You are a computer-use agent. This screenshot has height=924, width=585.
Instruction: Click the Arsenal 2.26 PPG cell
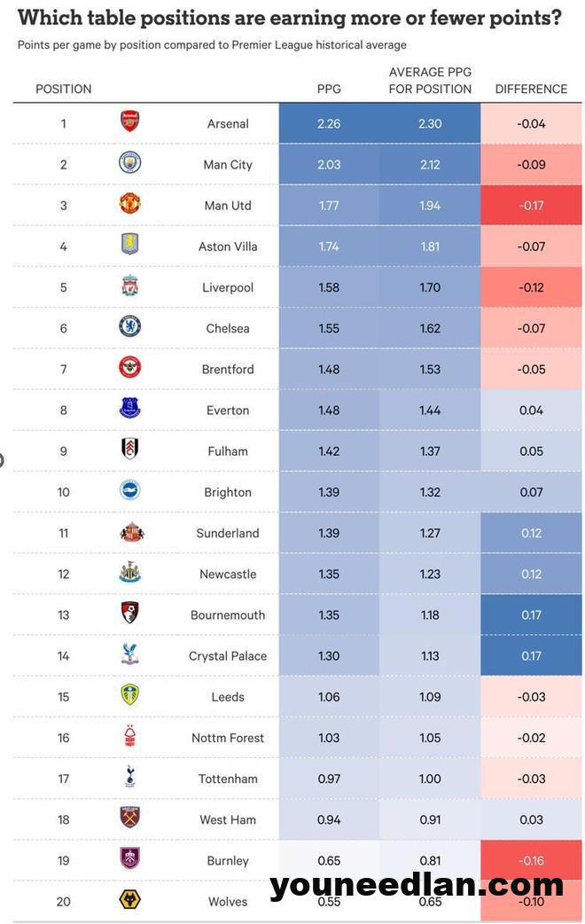[329, 123]
